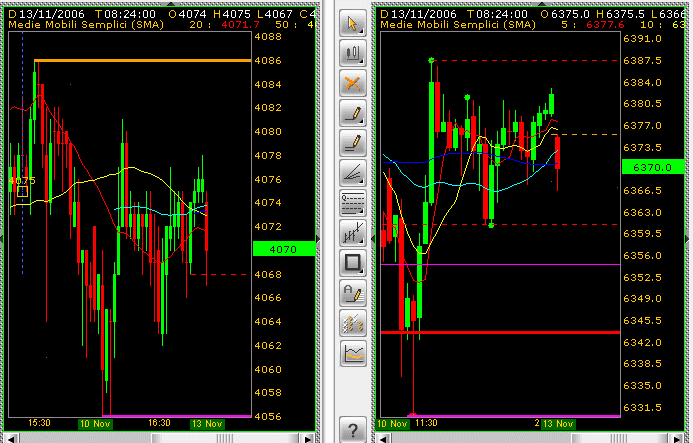Viewport: 693px width, 443px height.
Task: Click right scroll arrow under left chart
Action: (x=308, y=439)
